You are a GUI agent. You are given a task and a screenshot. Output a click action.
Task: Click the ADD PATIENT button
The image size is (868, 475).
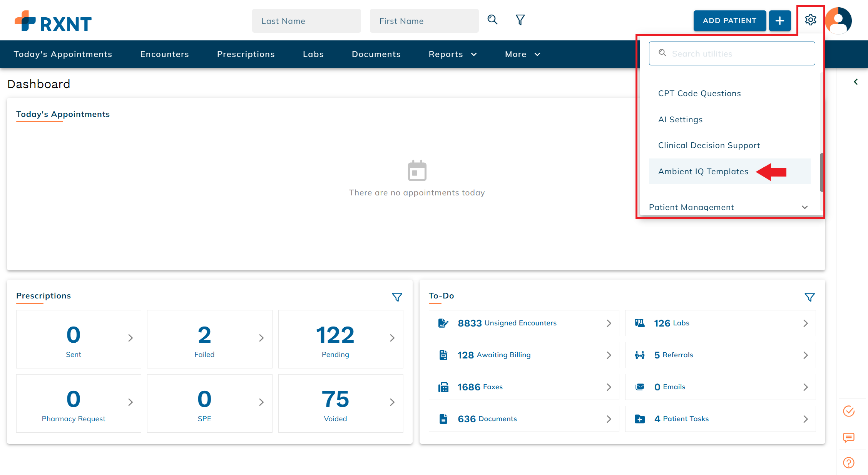tap(729, 21)
